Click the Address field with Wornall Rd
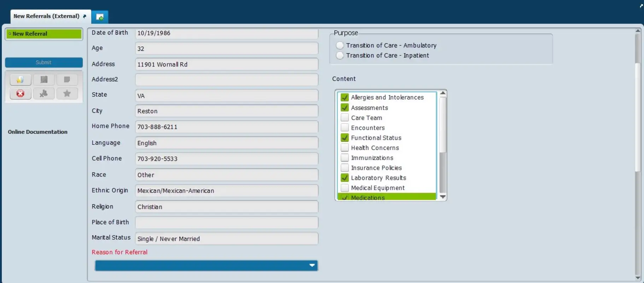This screenshot has width=644, height=283. click(227, 64)
